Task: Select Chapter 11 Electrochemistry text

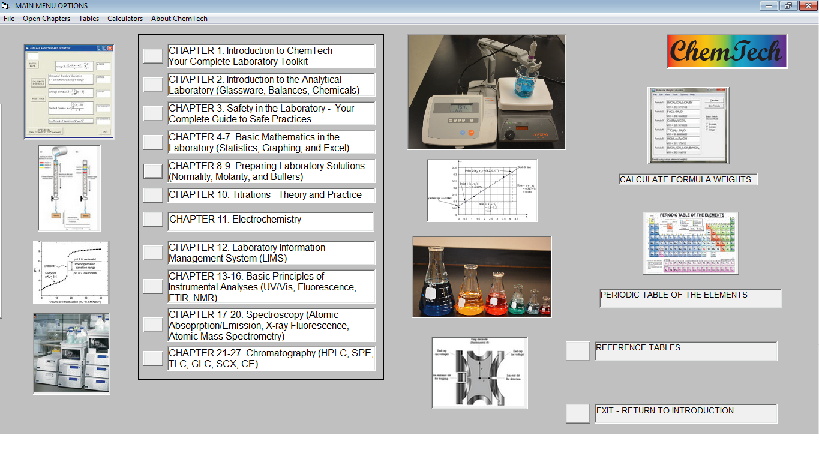Action: pyautogui.click(x=271, y=221)
